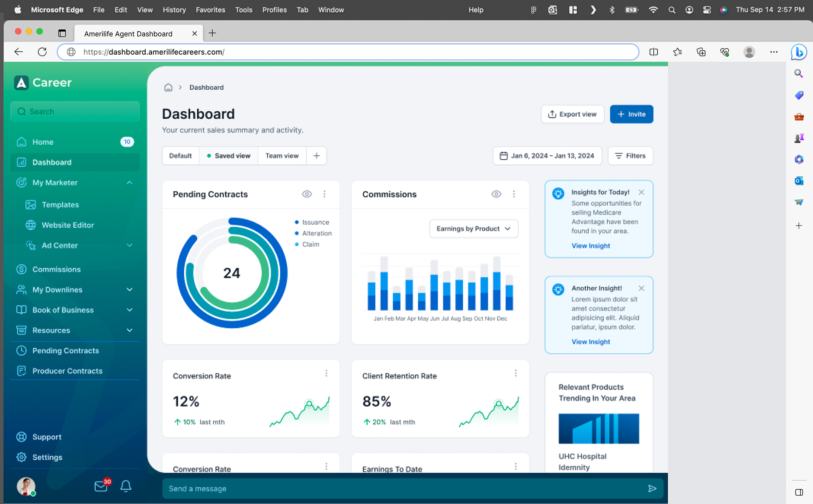Image resolution: width=813 pixels, height=504 pixels.
Task: Click the Amerilife Career logo
Action: coord(43,83)
